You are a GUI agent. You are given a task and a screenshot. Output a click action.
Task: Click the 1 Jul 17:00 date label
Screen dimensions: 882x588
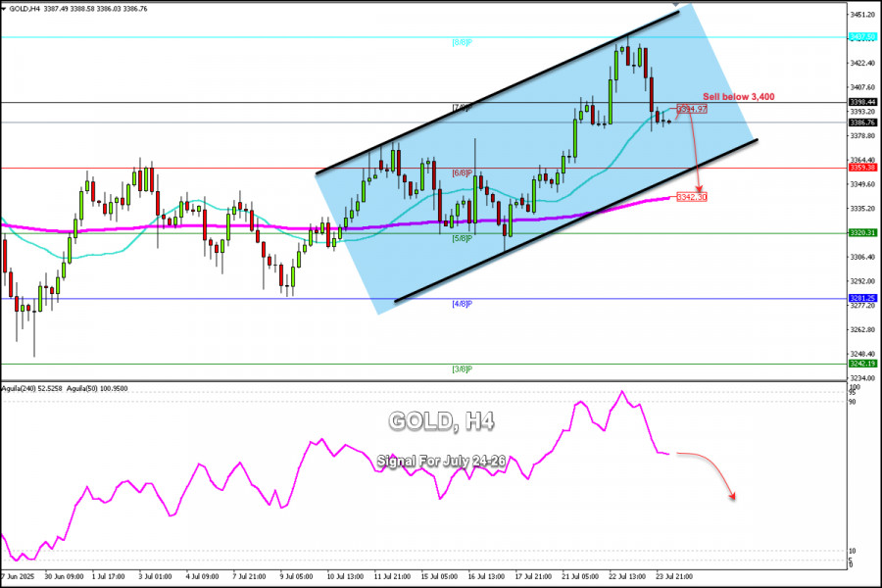pos(108,577)
